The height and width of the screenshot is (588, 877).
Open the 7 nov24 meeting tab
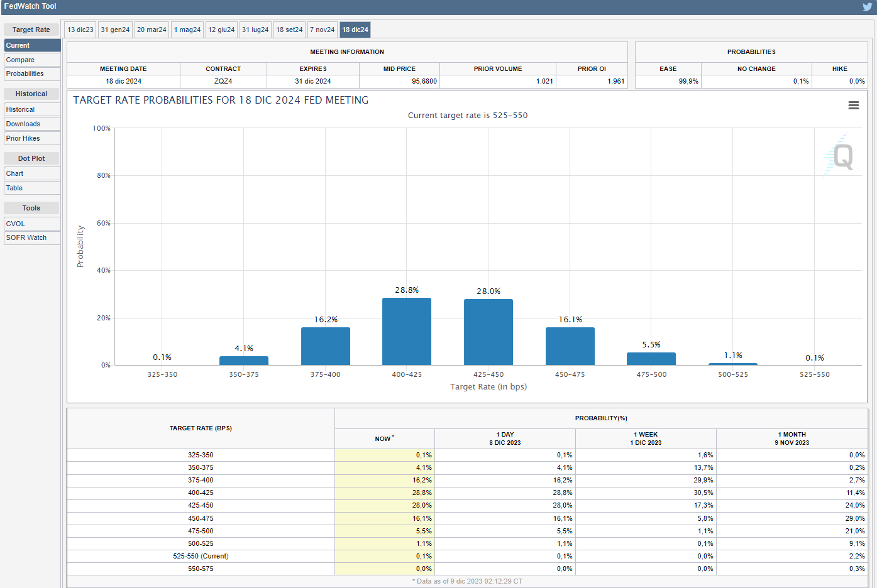tap(323, 30)
